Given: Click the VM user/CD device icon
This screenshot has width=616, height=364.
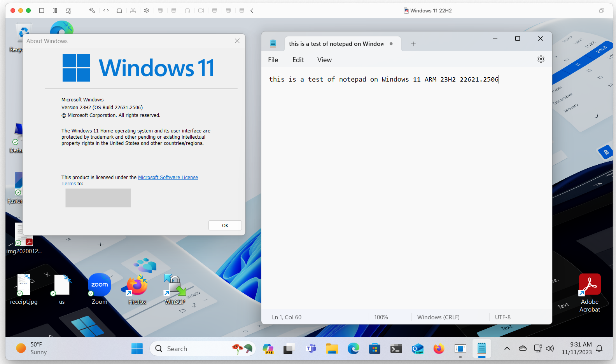Looking at the screenshot, I should (x=133, y=10).
